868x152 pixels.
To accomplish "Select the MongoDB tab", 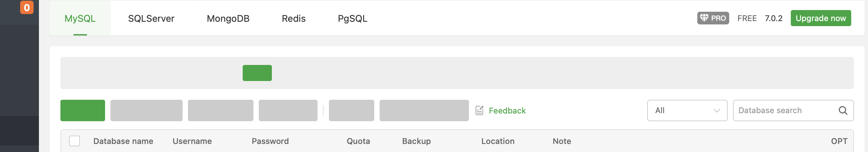I will (228, 18).
